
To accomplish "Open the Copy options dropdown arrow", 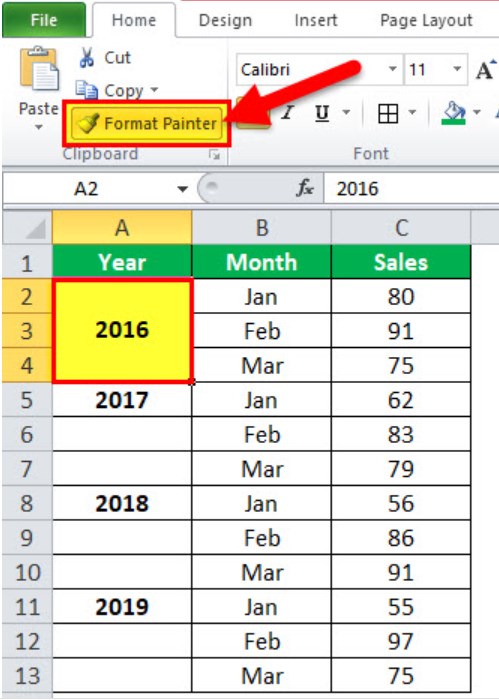I will point(154,90).
